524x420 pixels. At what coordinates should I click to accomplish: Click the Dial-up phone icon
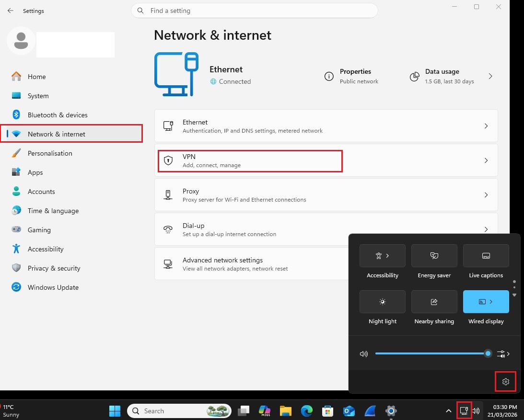click(168, 229)
